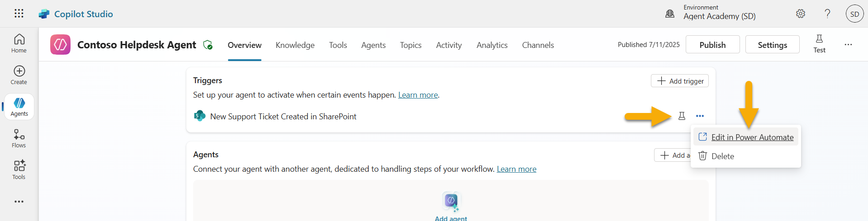The image size is (868, 221).
Task: Open the app launcher waffle icon
Action: (19, 14)
